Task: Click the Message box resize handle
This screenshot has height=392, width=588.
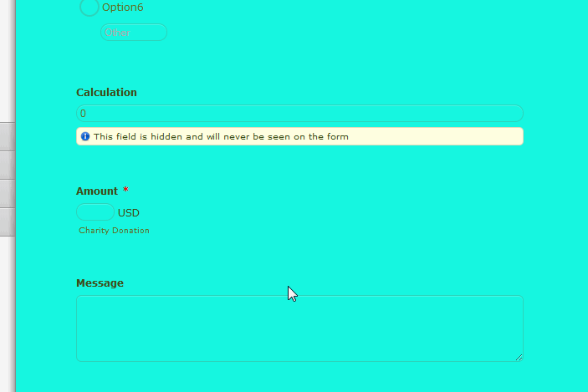Action: click(519, 357)
